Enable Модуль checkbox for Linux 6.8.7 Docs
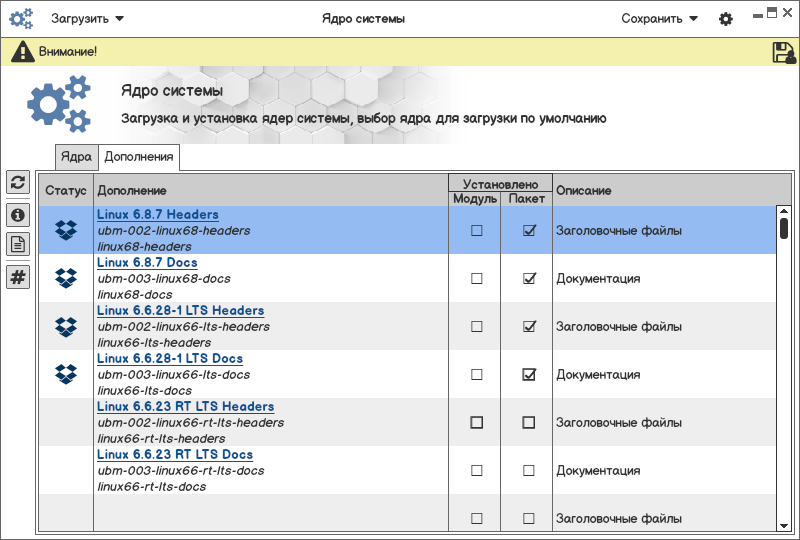Screen dimensions: 800x540 476,278
